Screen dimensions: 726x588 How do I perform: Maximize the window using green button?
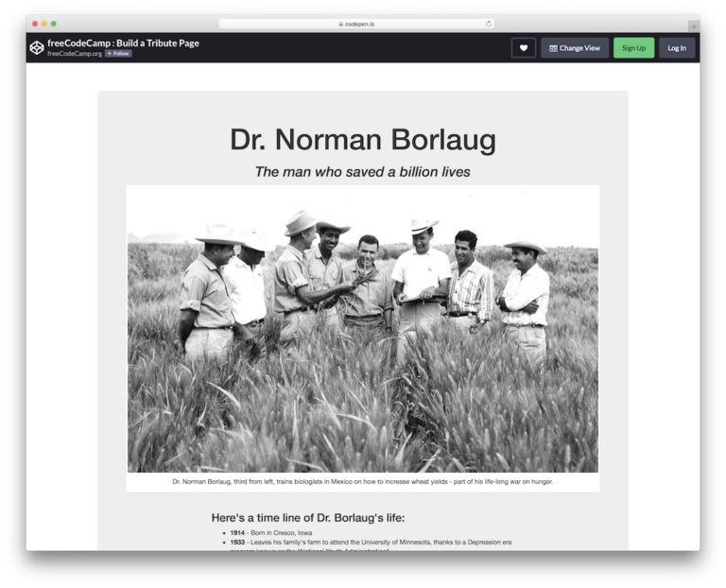click(54, 24)
